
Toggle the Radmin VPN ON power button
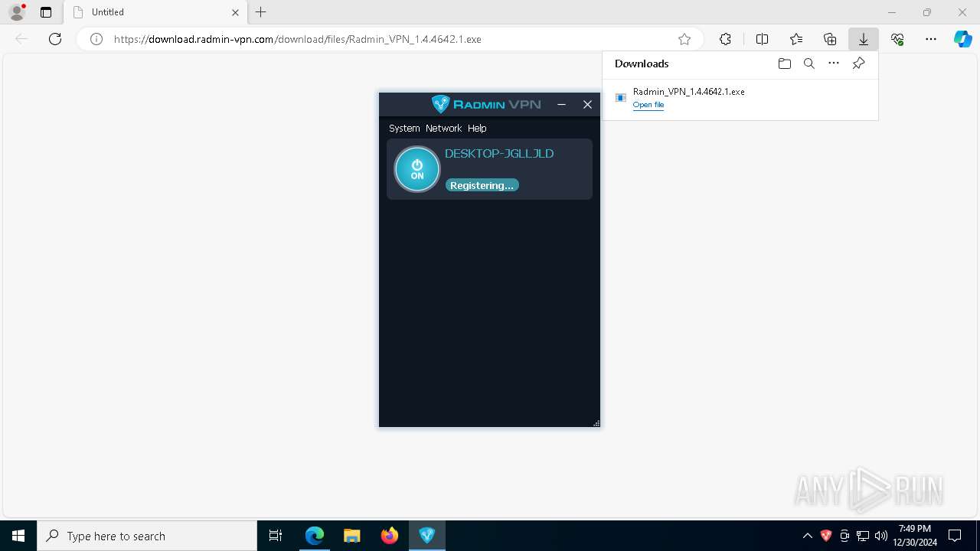417,169
